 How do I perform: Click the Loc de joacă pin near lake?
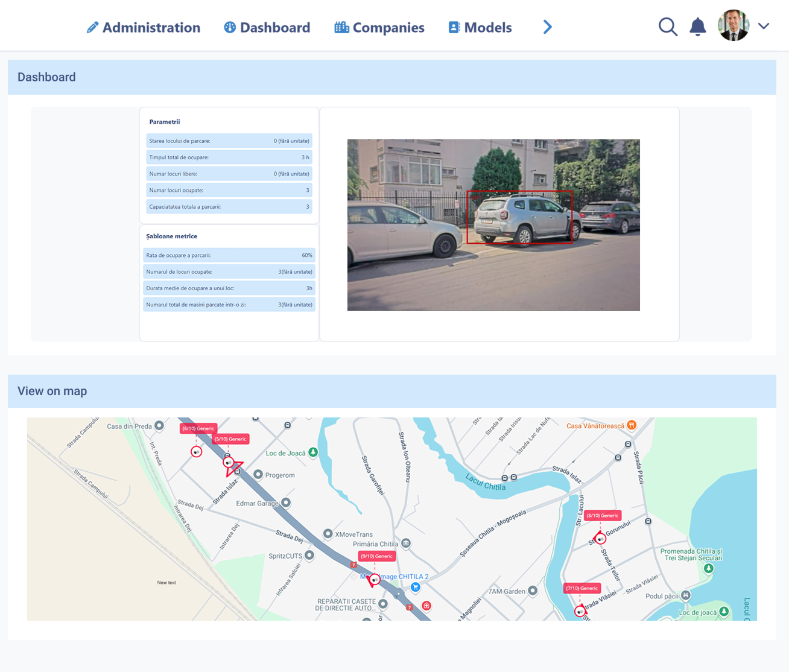(724, 612)
